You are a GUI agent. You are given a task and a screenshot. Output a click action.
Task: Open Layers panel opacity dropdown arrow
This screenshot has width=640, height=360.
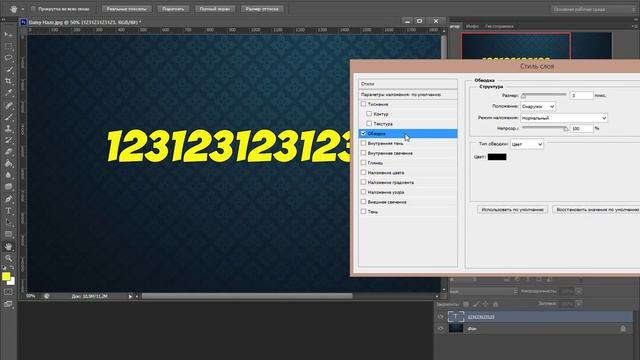(x=578, y=291)
